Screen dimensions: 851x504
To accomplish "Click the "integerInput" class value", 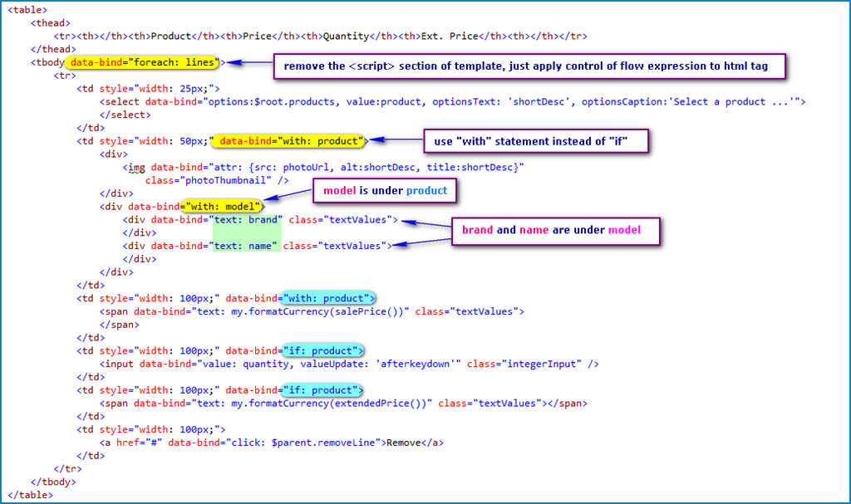I will point(542,364).
